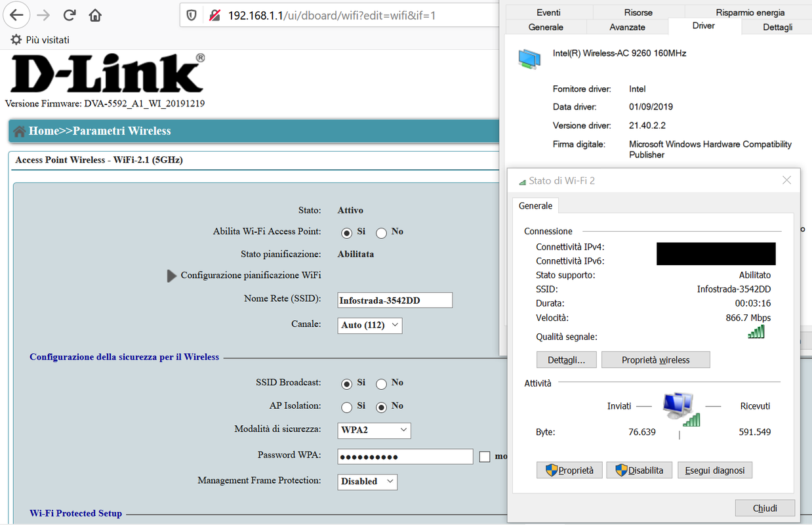The image size is (812, 525).
Task: Click the firmware version text
Action: pyautogui.click(x=105, y=104)
